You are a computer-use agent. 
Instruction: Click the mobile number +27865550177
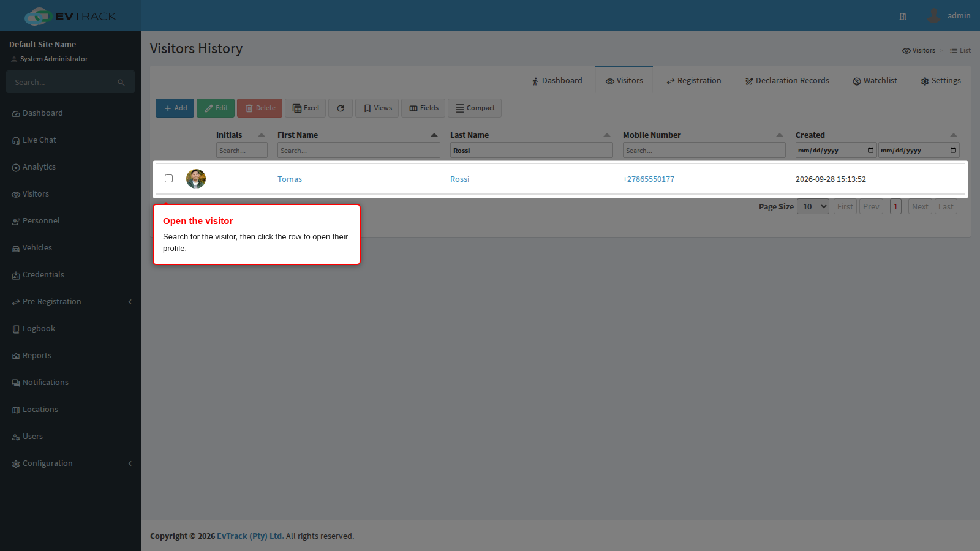[649, 179]
